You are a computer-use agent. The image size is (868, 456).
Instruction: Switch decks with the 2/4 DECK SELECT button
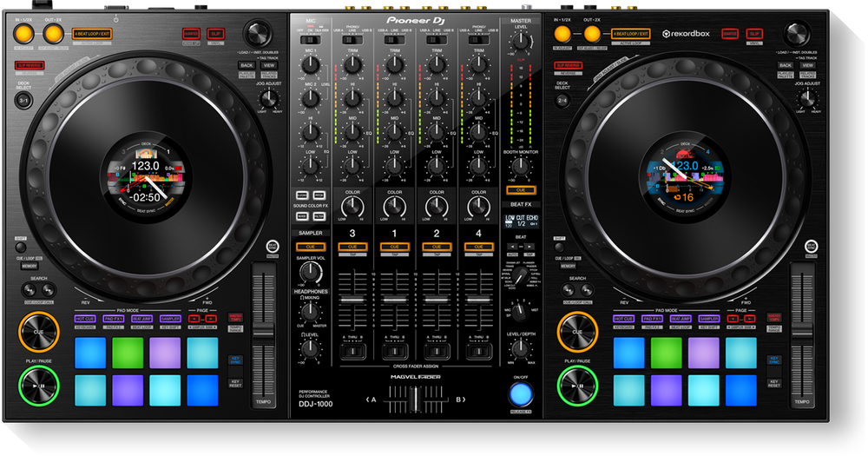click(562, 101)
